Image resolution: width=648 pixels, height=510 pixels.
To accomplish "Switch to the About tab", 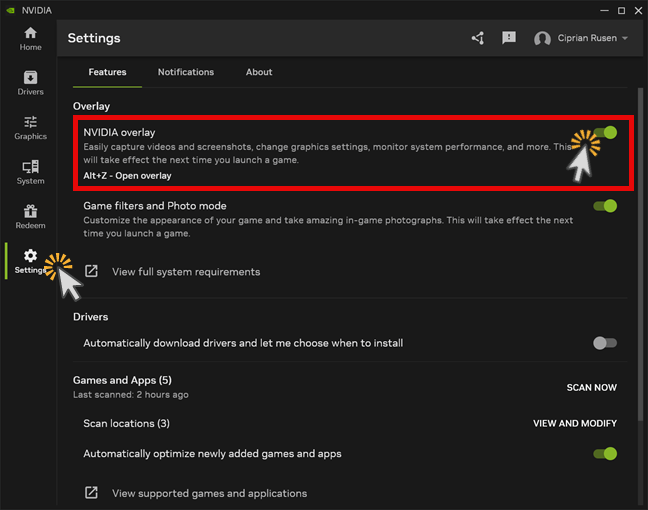I will click(x=259, y=72).
